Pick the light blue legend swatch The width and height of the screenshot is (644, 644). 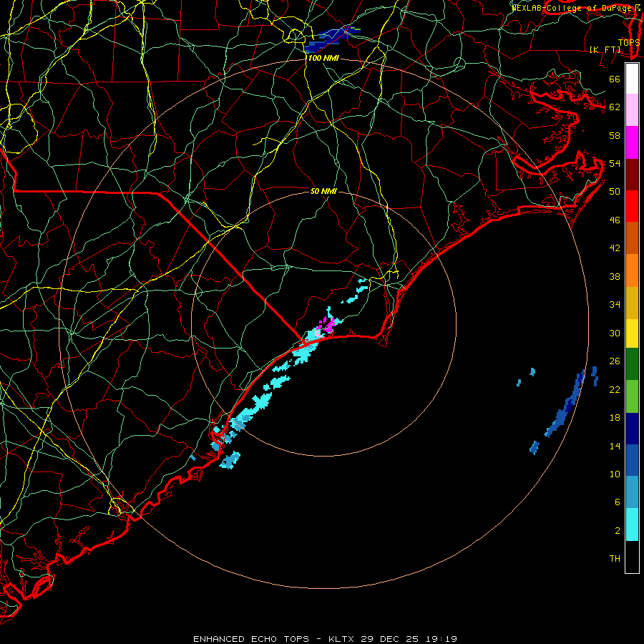click(x=632, y=492)
